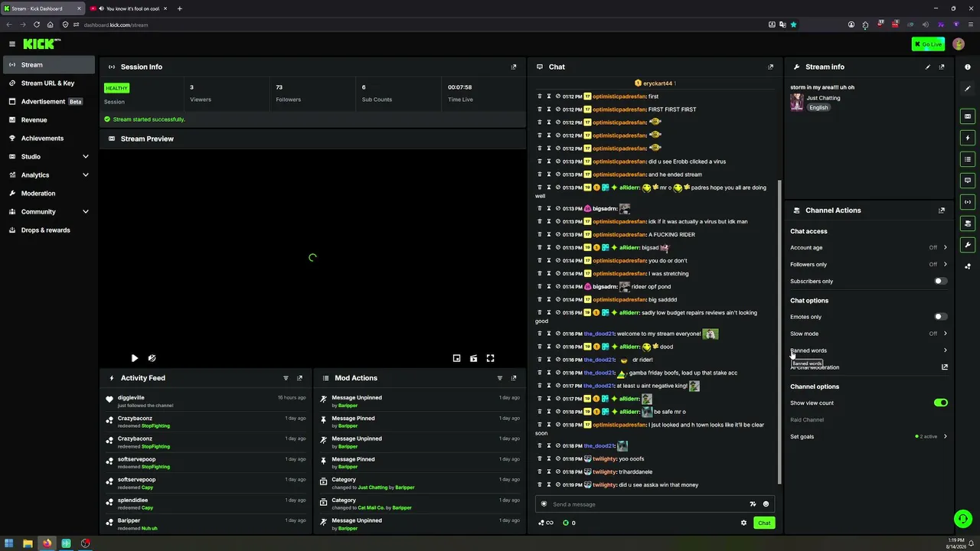Click the crossed-circle icon next to the preview play button
The height and width of the screenshot is (551, 980).
click(152, 358)
